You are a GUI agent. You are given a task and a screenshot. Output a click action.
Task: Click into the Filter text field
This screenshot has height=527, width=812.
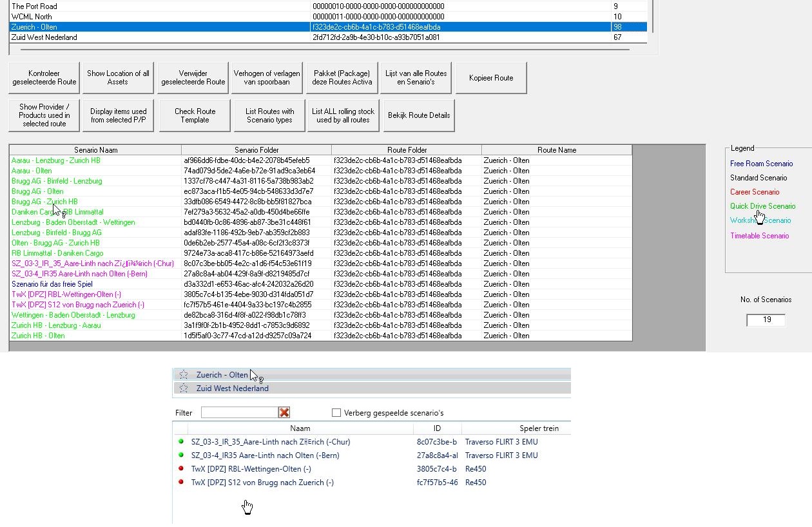coord(239,412)
